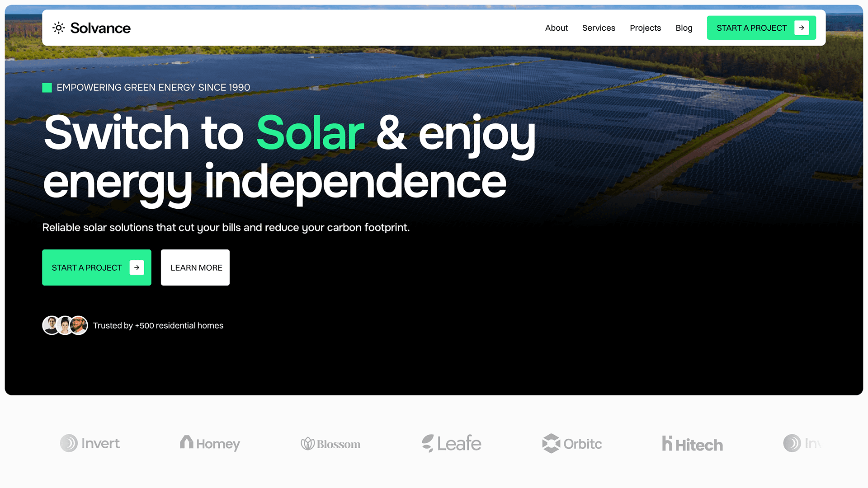
Task: Click the Hitech partner logo
Action: point(692,444)
